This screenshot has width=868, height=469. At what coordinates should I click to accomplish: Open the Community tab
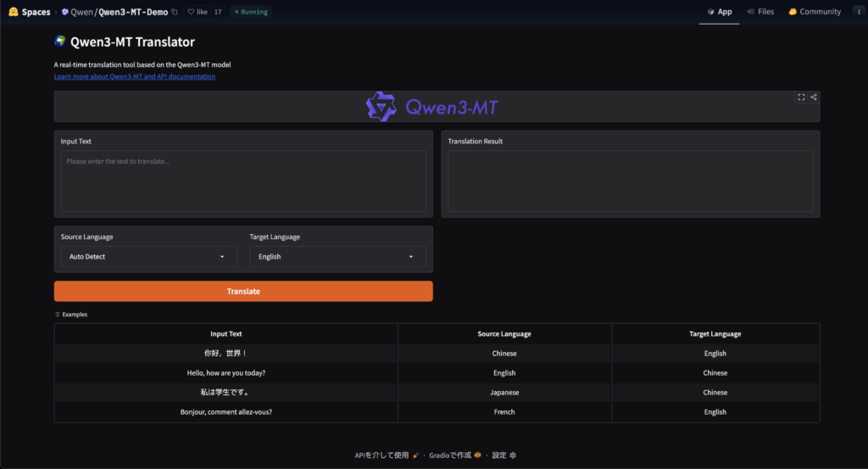(815, 12)
